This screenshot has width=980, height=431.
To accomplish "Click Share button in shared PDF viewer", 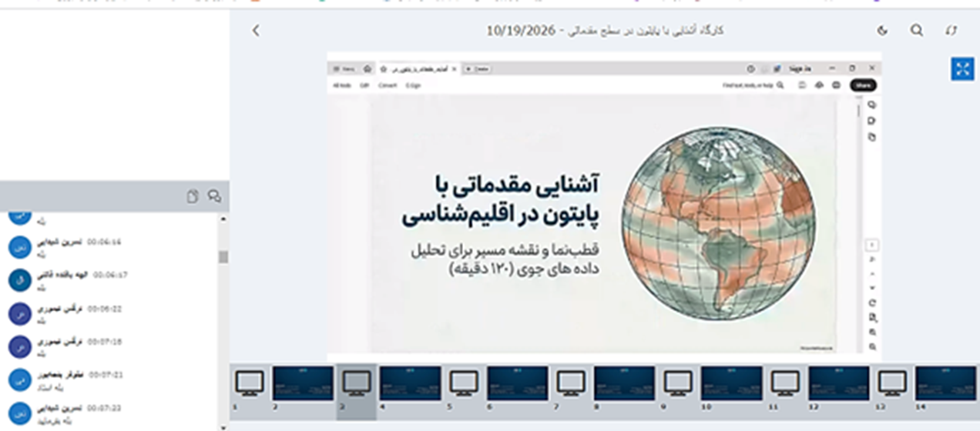I will 863,85.
